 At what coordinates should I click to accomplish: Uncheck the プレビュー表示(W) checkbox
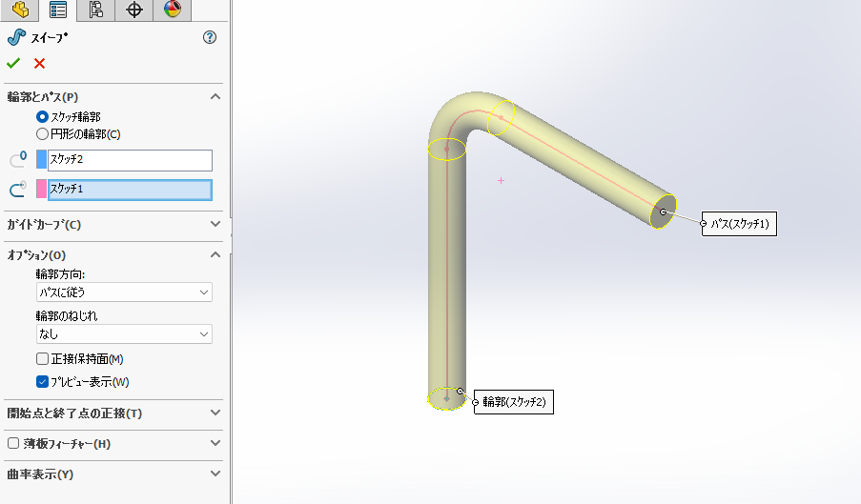[42, 382]
